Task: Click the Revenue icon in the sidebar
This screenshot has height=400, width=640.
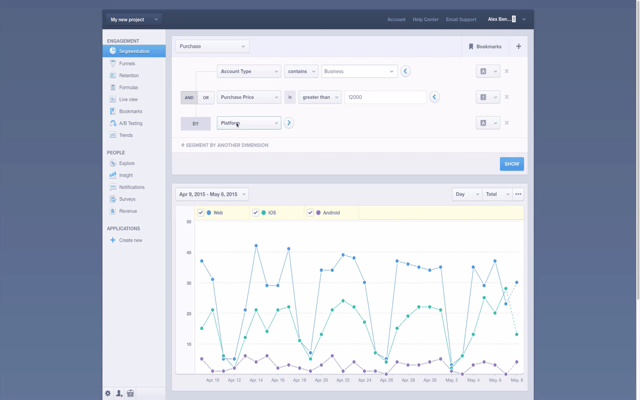Action: pos(113,211)
